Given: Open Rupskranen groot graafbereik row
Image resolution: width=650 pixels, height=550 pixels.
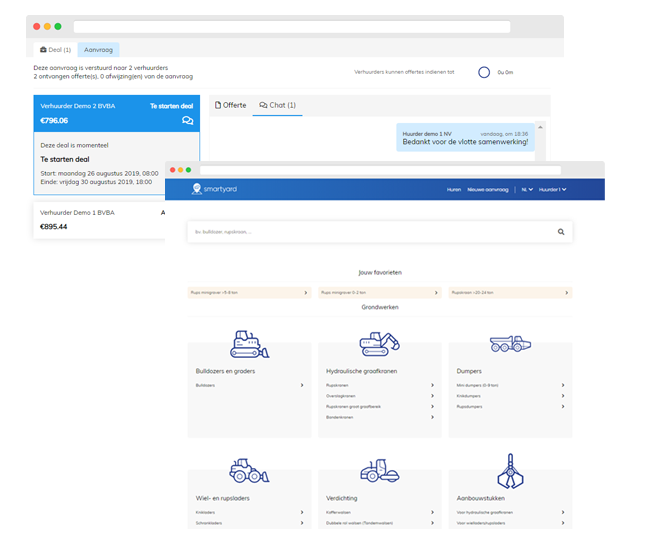Looking at the screenshot, I should click(x=380, y=407).
